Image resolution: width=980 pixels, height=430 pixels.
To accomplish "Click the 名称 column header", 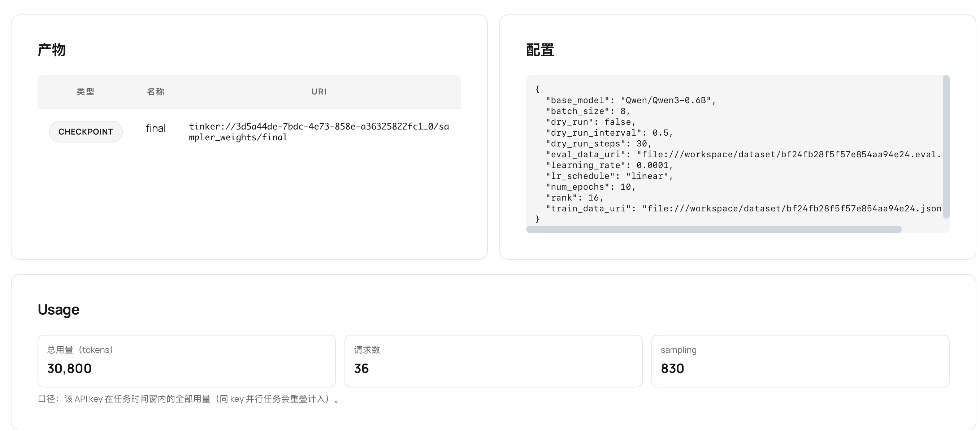I will click(x=156, y=92).
